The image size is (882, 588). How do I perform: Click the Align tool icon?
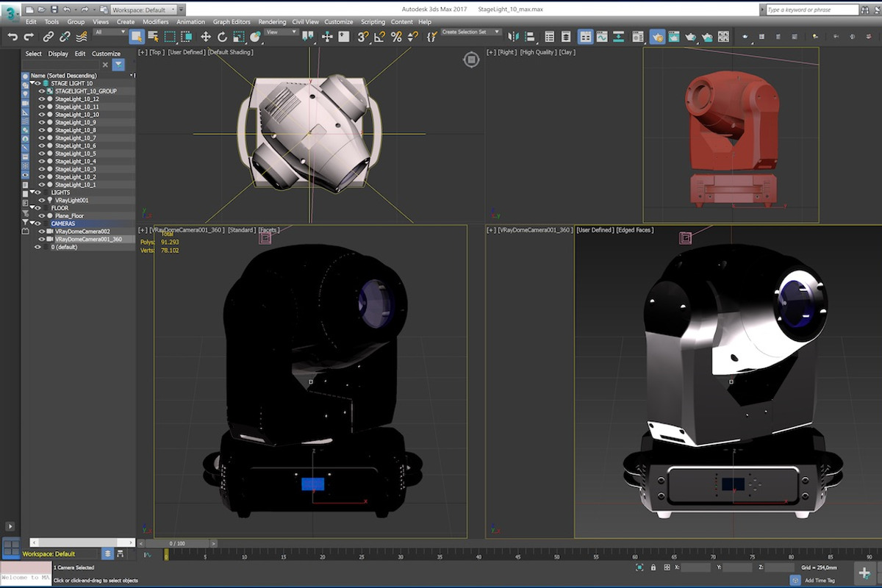pyautogui.click(x=529, y=37)
